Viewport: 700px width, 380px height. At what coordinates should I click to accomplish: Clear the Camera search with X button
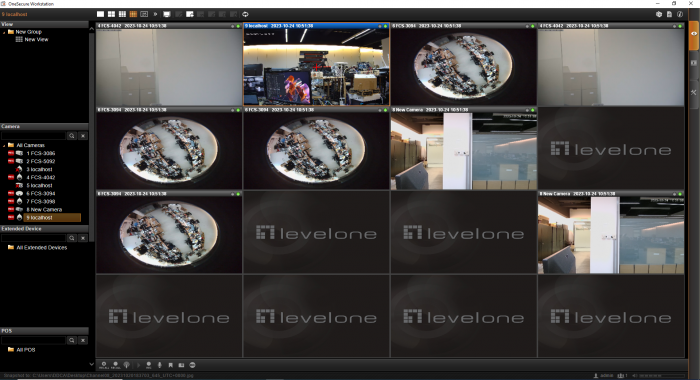(83, 136)
